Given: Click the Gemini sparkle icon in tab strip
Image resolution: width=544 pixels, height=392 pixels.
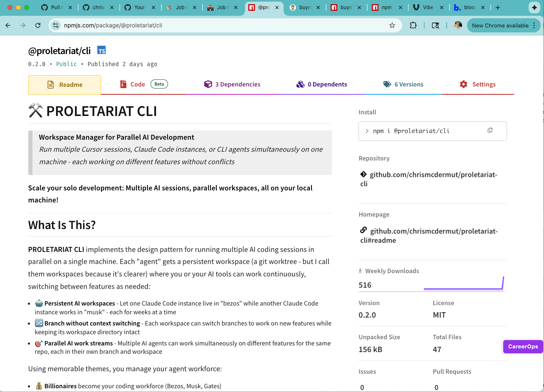Looking at the screenshot, I should (x=534, y=7).
